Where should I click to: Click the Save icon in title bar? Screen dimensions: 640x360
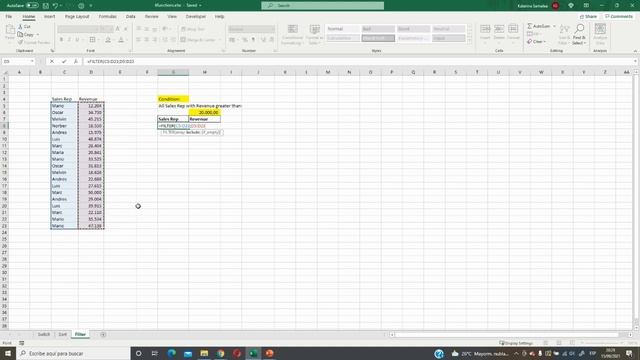[46, 5]
